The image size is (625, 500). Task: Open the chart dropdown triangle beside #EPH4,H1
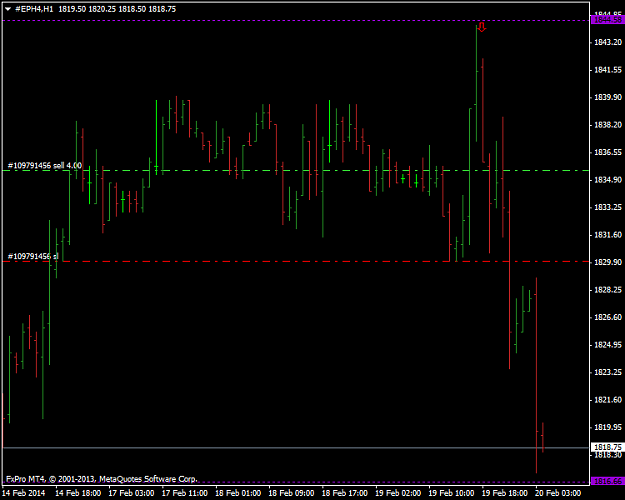8,9
